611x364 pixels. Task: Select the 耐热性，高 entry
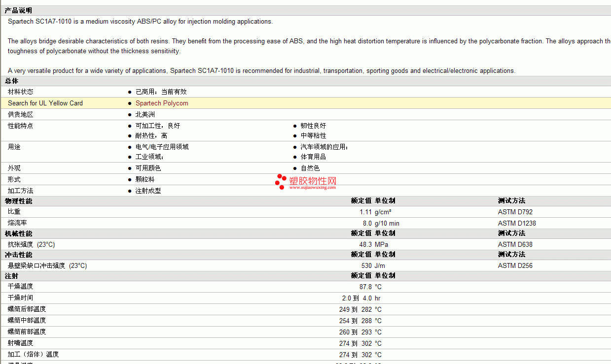click(151, 135)
